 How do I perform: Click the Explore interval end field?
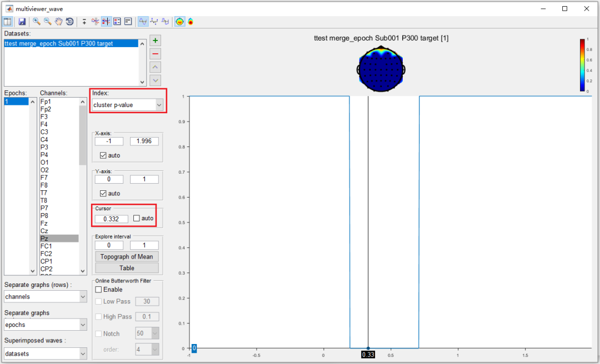tap(144, 245)
